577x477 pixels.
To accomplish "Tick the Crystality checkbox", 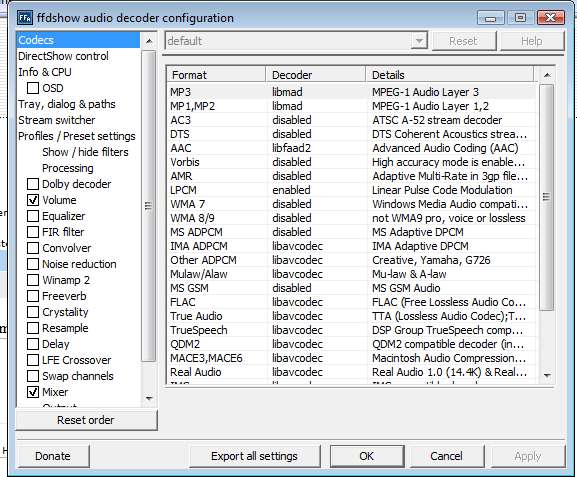I will [x=33, y=312].
